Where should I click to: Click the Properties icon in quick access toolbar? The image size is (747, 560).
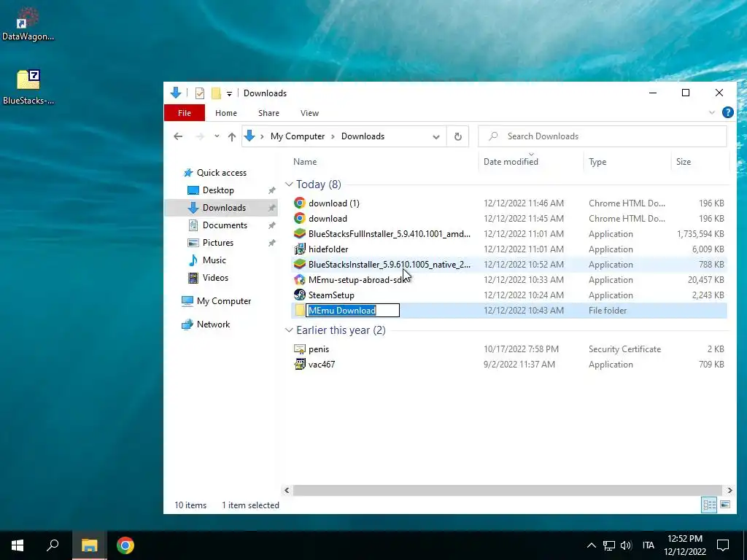[200, 93]
